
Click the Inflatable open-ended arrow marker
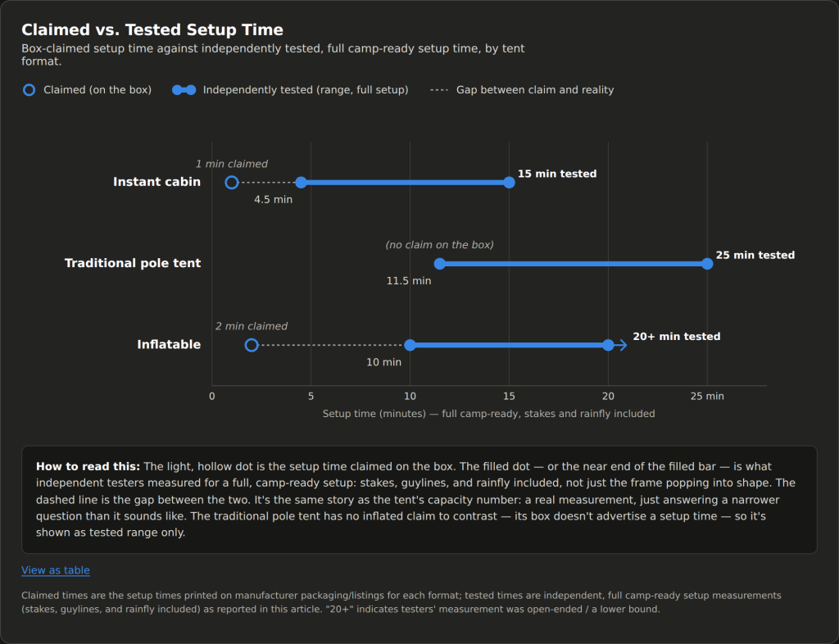(621, 345)
